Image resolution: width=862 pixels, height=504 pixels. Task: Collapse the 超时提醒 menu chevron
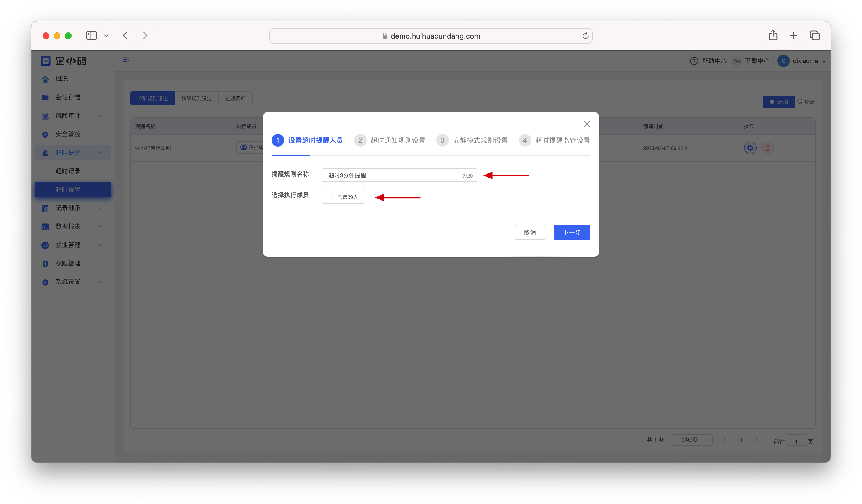[101, 153]
